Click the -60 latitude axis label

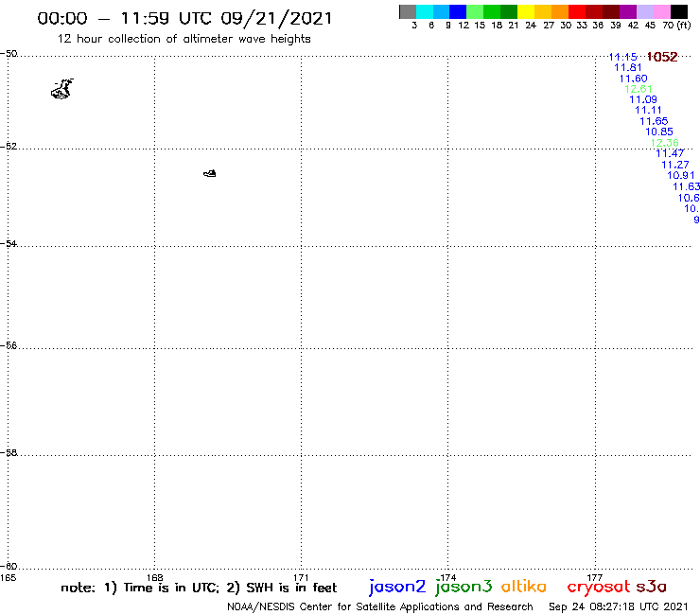point(9,567)
